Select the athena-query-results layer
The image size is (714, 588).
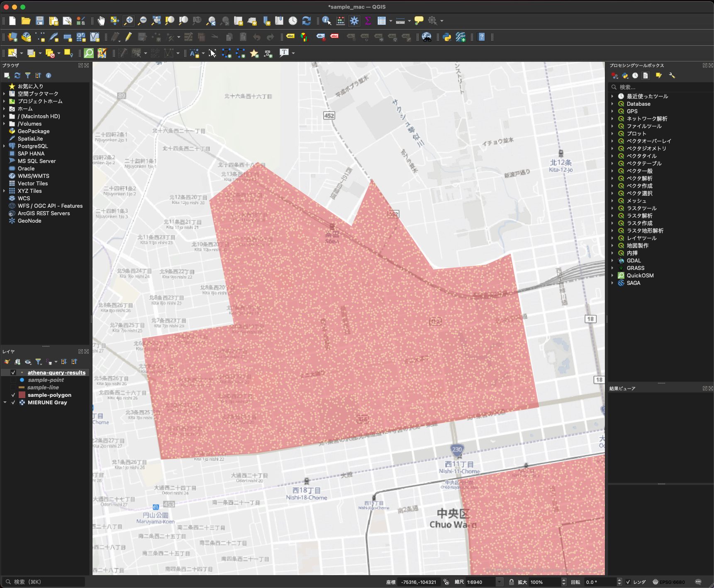click(x=56, y=373)
